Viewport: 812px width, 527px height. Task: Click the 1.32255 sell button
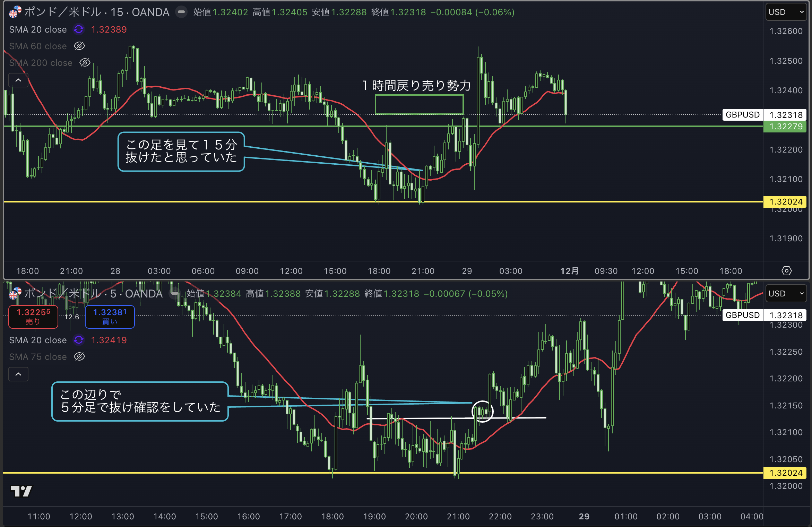point(33,317)
